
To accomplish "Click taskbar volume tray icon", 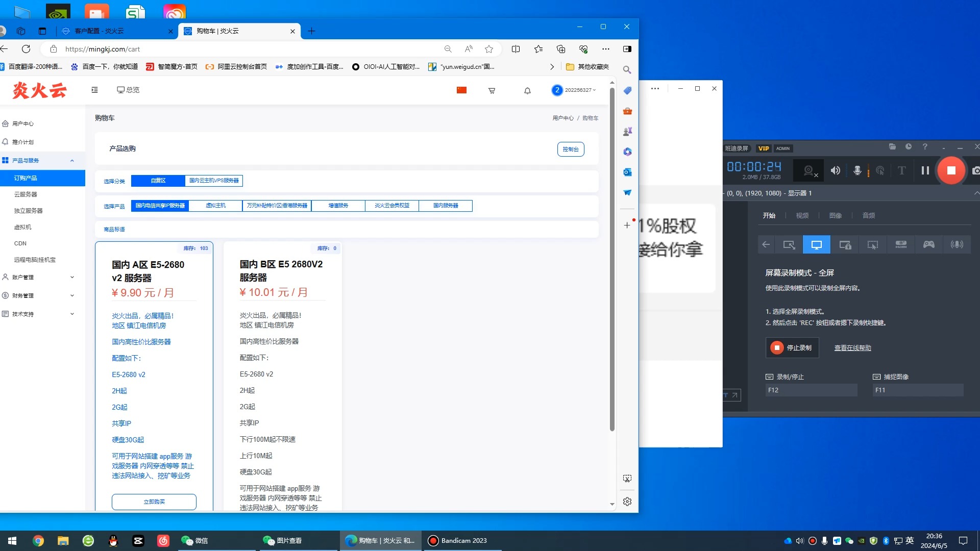I will click(x=800, y=541).
